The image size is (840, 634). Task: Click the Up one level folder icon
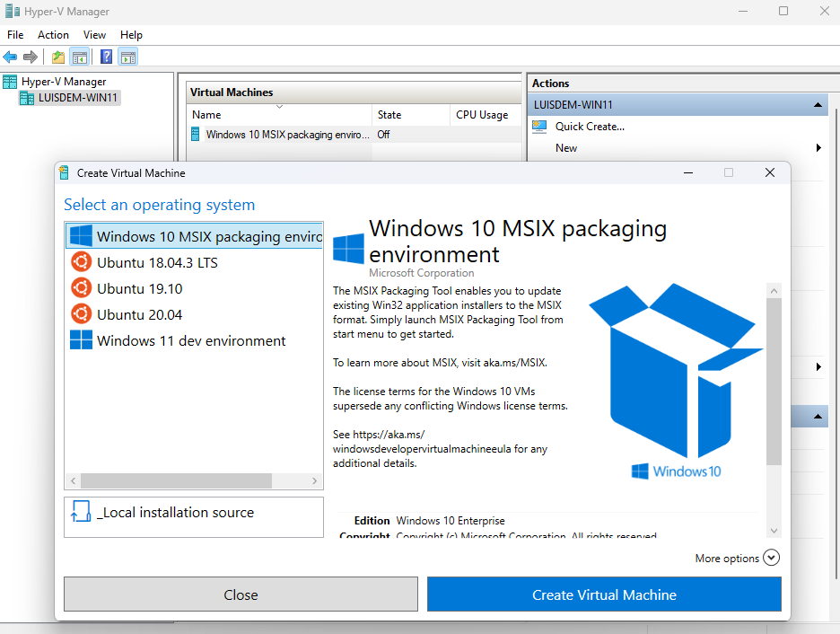click(x=57, y=57)
